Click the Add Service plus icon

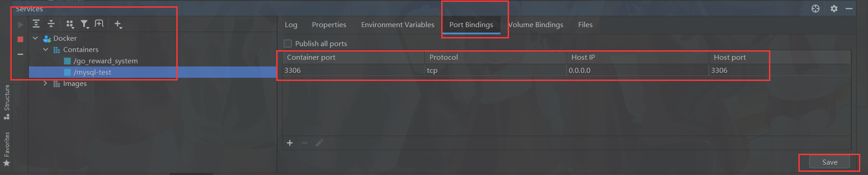(118, 24)
